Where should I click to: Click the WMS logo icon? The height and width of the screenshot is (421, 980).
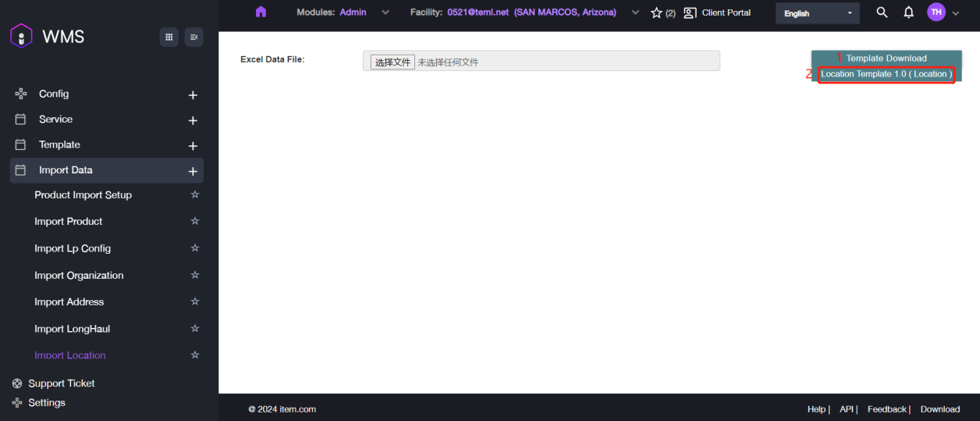[x=21, y=36]
